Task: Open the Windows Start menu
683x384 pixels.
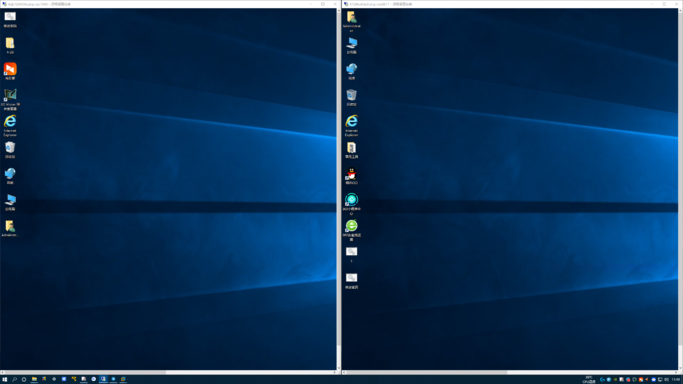Action: [4, 379]
